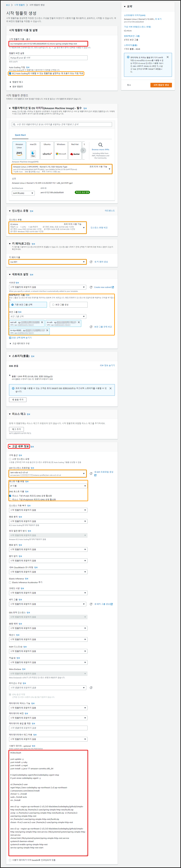This screenshot has width=181, height=868.
Task: Click 취소 to cancel
Action: click(x=129, y=85)
